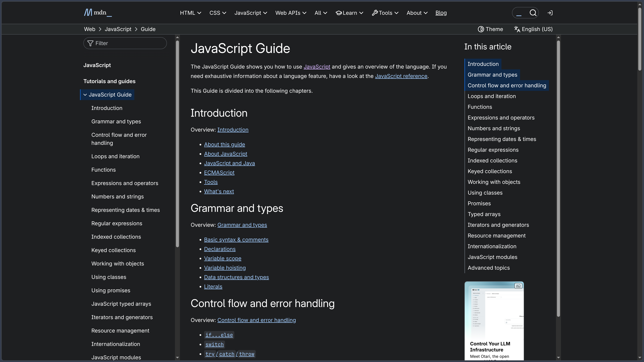Image resolution: width=644 pixels, height=362 pixels.
Task: Click the JavaScript breadcrumb
Action: 118,29
